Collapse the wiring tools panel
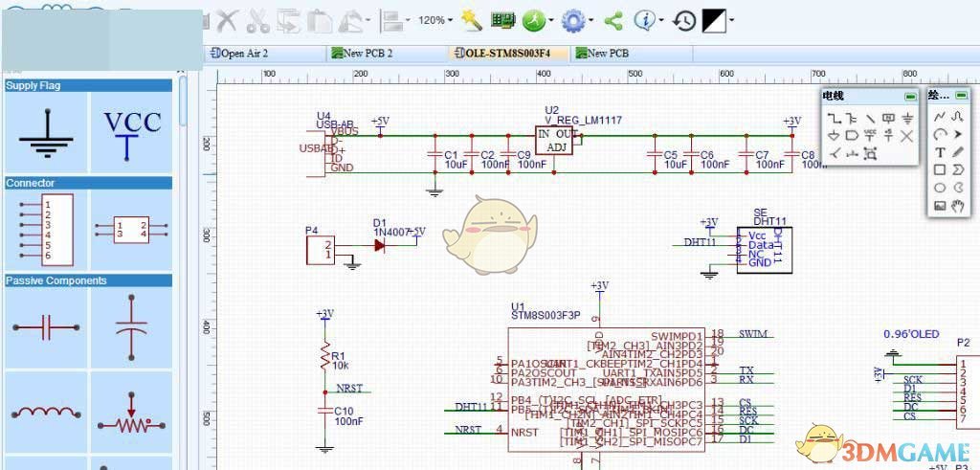 [x=909, y=97]
